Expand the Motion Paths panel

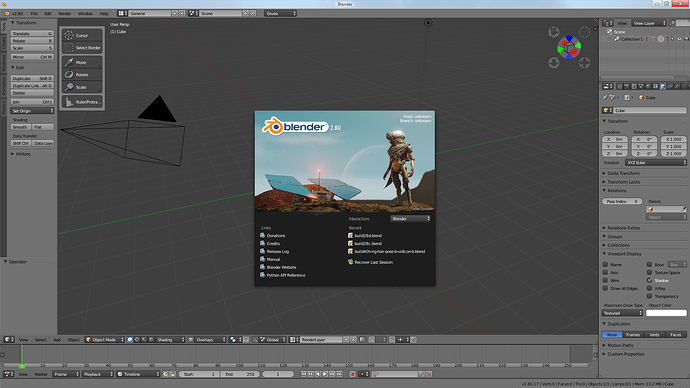(620, 345)
